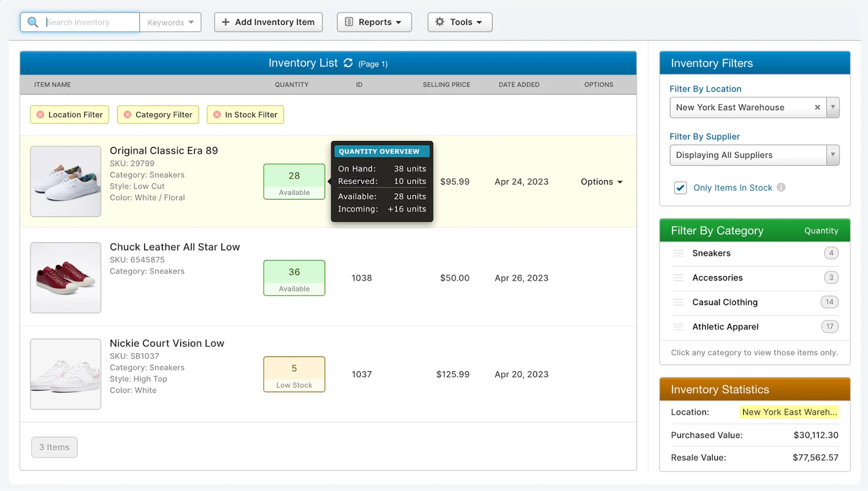Image resolution: width=868 pixels, height=491 pixels.
Task: Remove the In Stock Filter tag icon
Action: click(x=217, y=114)
